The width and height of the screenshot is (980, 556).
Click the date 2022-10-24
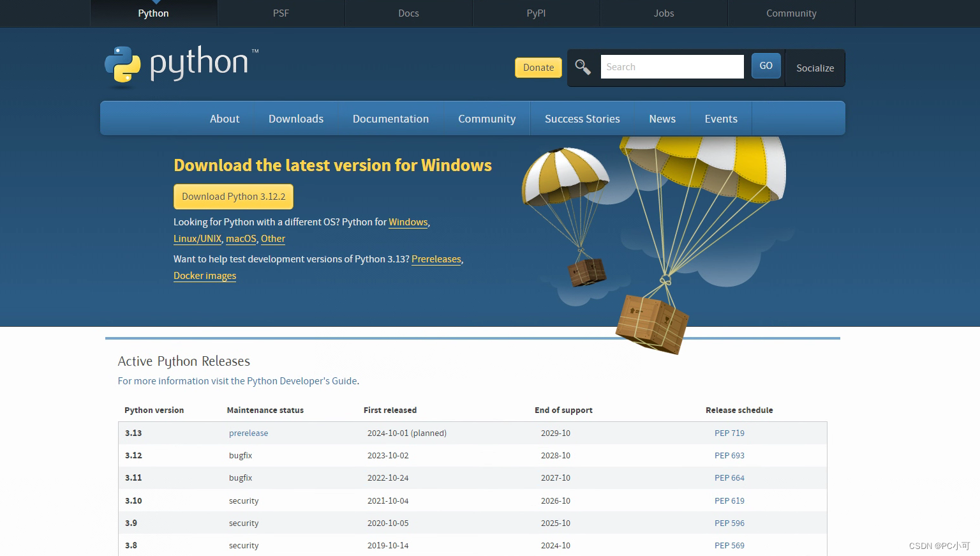tap(388, 477)
